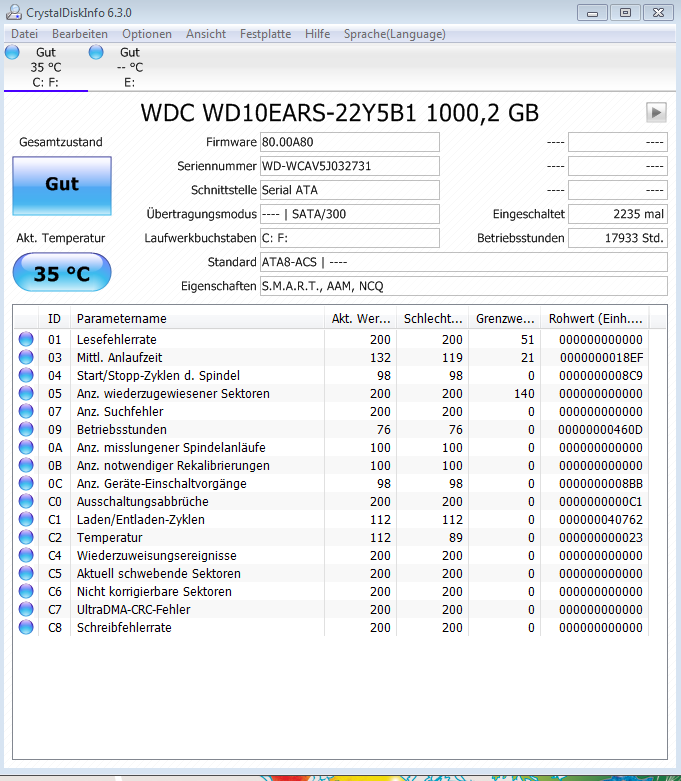
Task: Open the Bearbeiten menu
Action: click(x=80, y=34)
